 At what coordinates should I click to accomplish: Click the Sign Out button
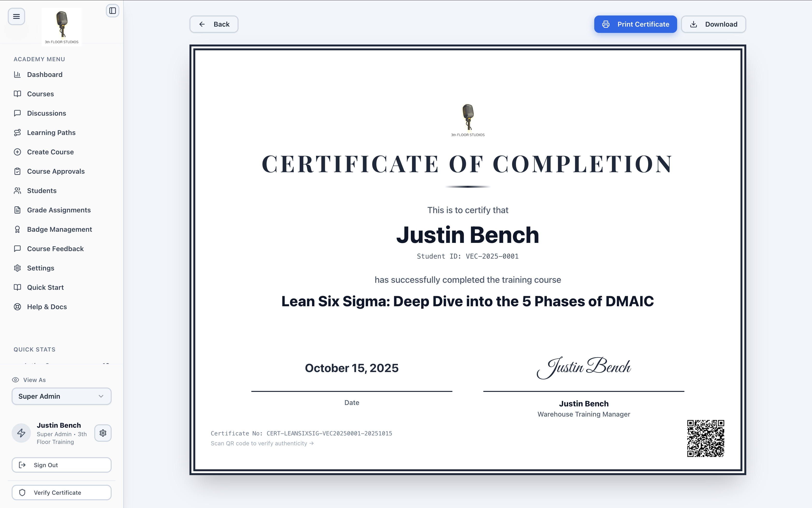click(61, 465)
